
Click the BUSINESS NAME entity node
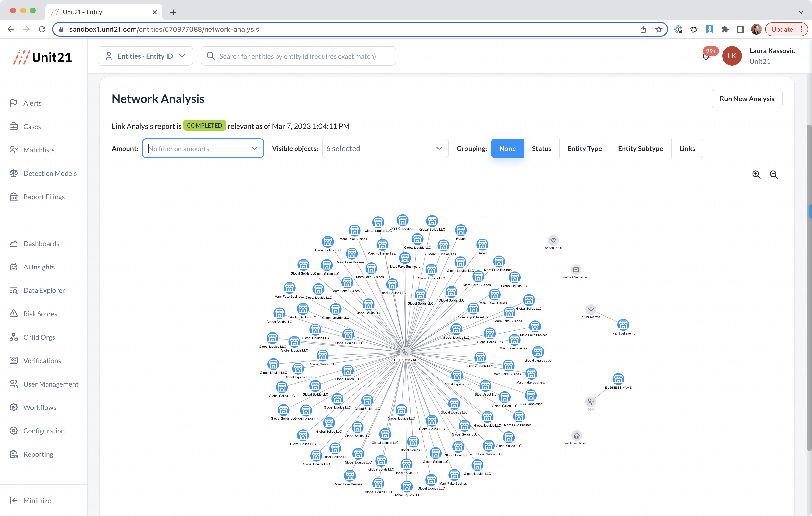[618, 379]
